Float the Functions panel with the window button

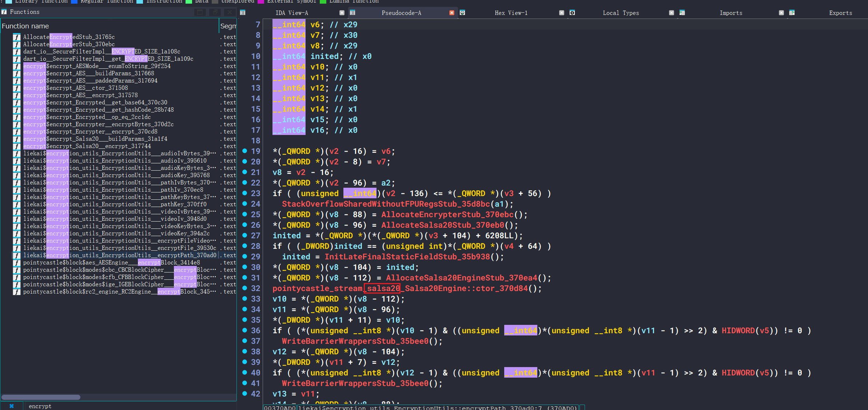click(x=200, y=12)
